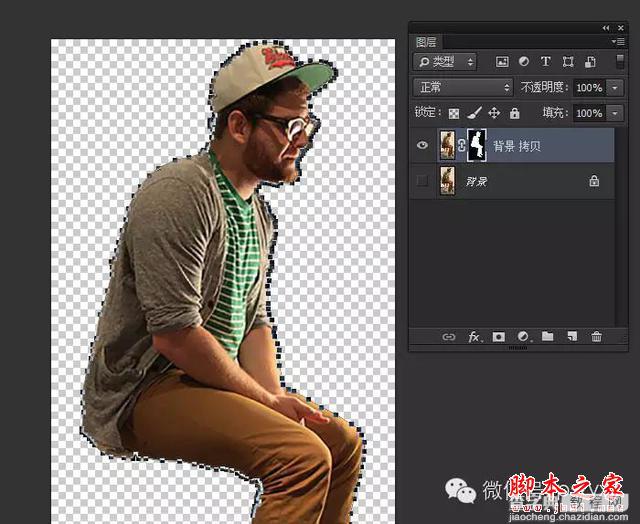This screenshot has width=640, height=524.
Task: Toggle lock image pixels brush icon
Action: 474,113
